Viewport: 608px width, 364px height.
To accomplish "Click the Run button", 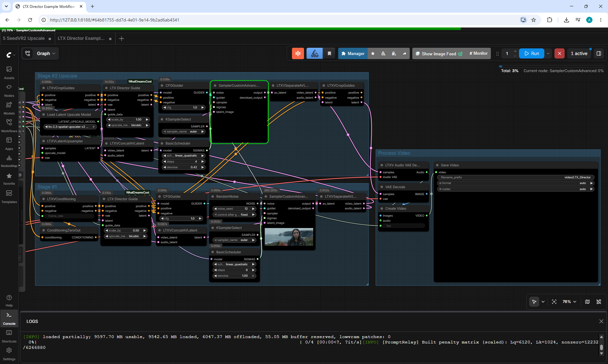I will coord(532,53).
